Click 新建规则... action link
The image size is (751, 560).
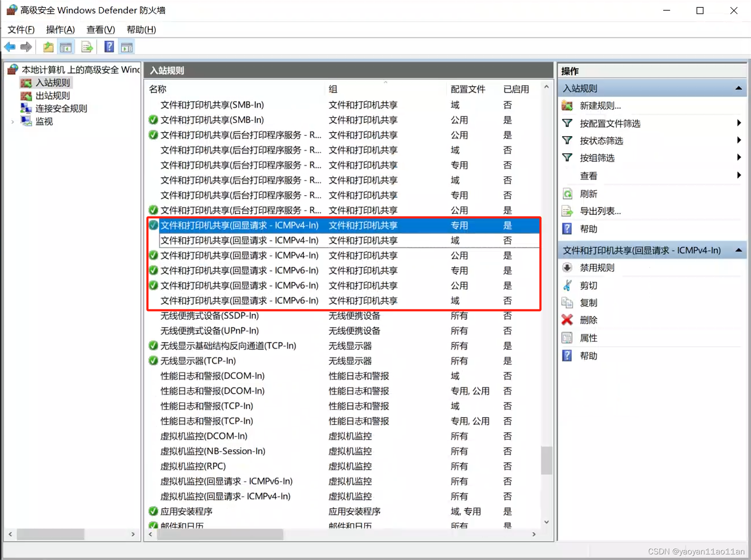[600, 105]
